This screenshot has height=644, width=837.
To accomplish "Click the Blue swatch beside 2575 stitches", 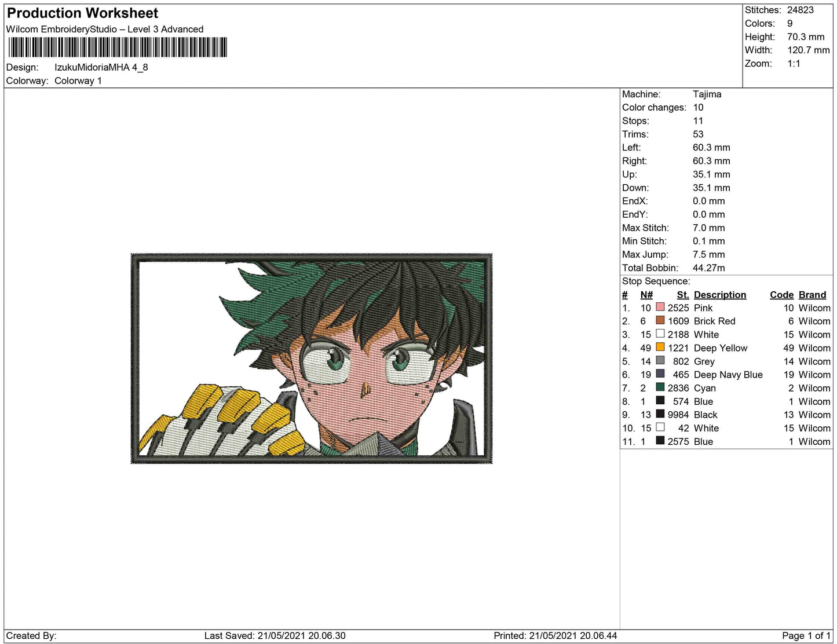I will 660,440.
